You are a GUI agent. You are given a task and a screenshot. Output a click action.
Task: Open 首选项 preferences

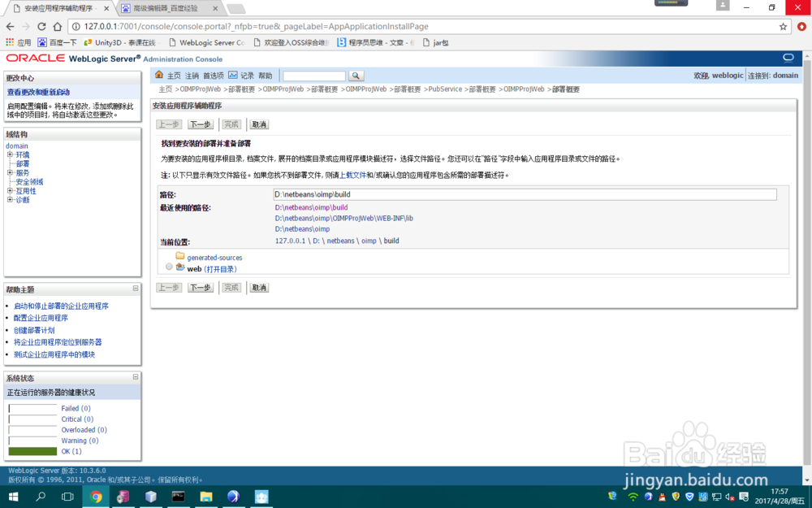click(214, 76)
